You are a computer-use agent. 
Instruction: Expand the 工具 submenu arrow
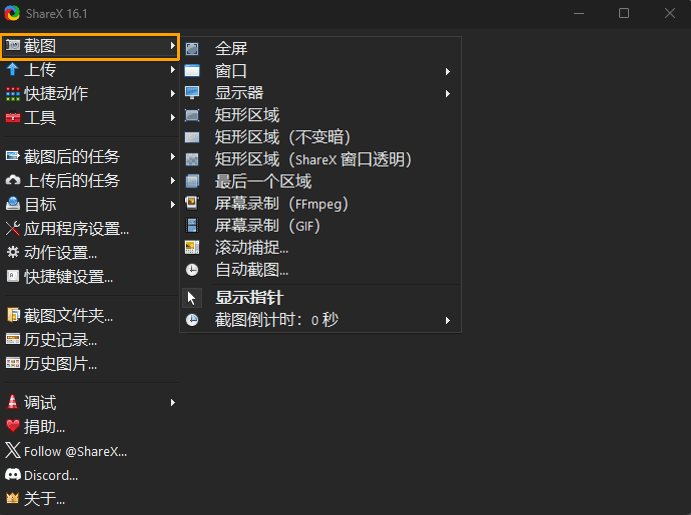click(173, 118)
